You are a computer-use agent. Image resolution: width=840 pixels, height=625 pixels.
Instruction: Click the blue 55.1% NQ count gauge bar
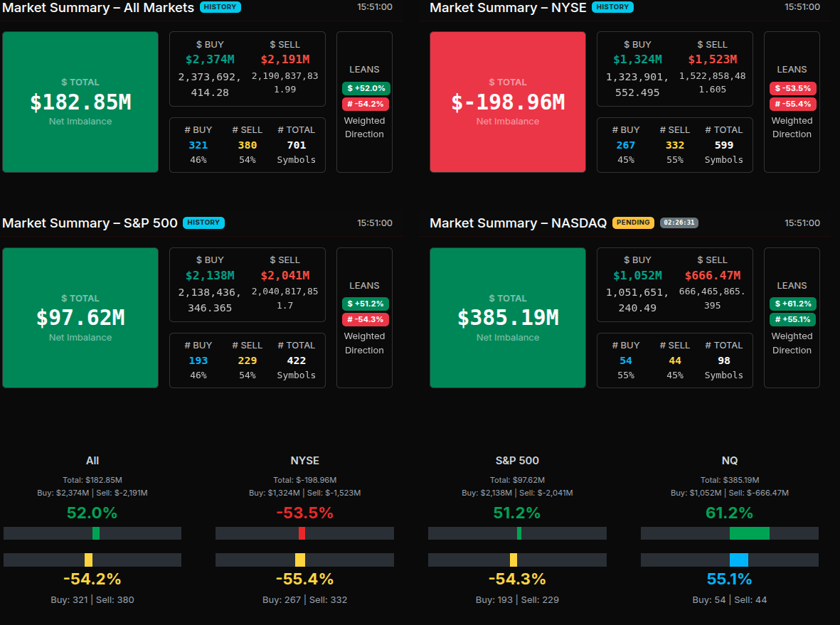pos(738,560)
